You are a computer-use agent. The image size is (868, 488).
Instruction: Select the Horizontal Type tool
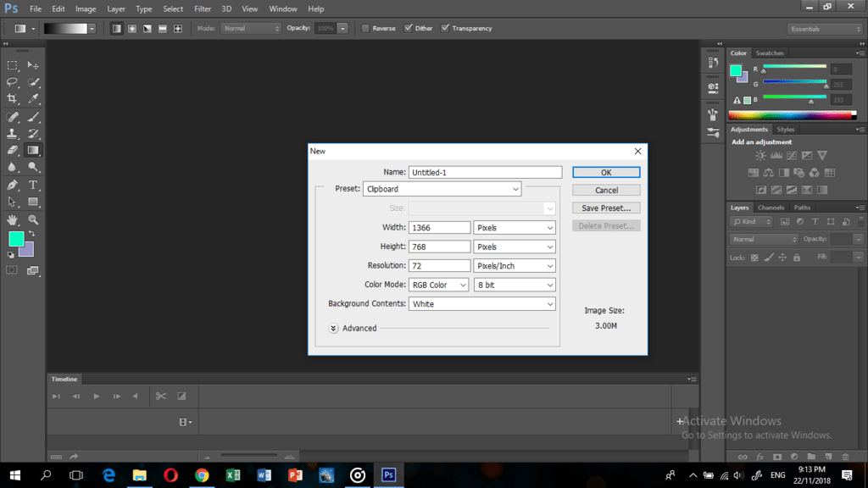[32, 184]
